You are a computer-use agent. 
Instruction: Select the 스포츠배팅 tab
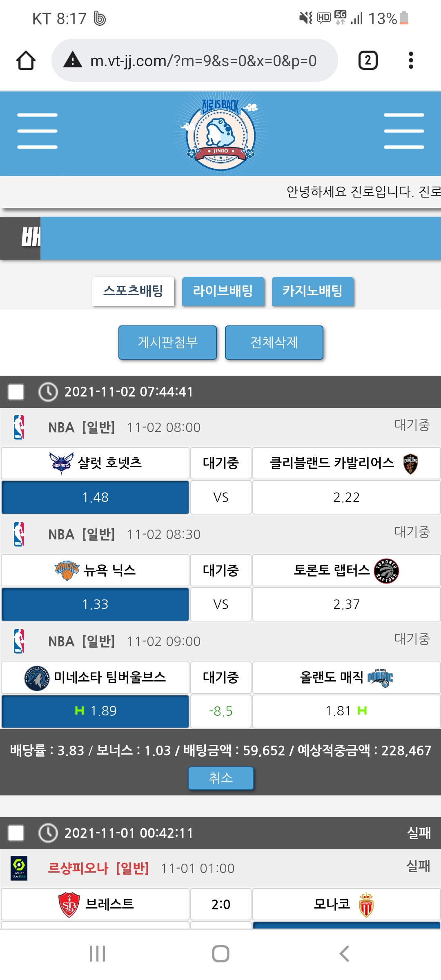(133, 291)
